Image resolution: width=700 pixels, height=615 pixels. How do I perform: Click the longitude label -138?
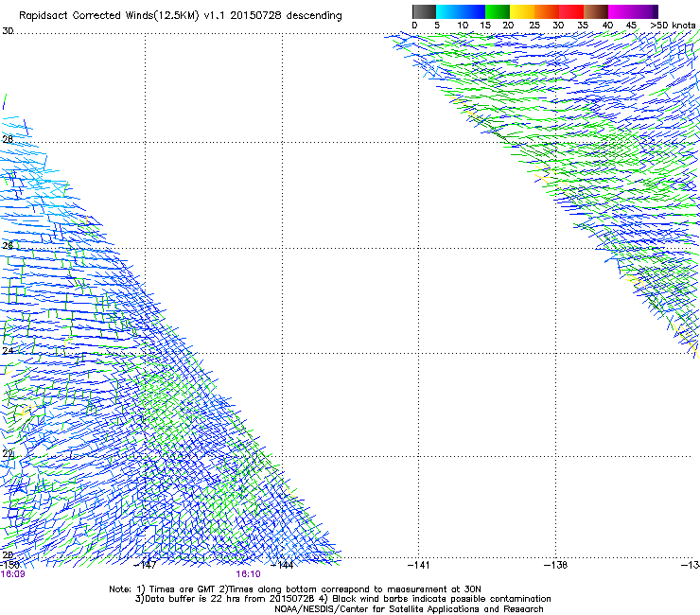(x=556, y=565)
